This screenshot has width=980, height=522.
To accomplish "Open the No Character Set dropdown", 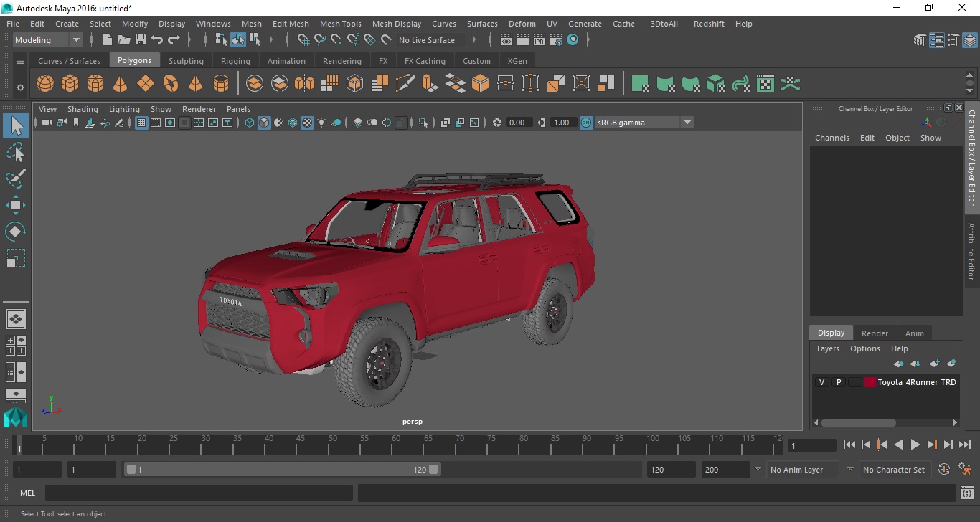I will tap(894, 470).
